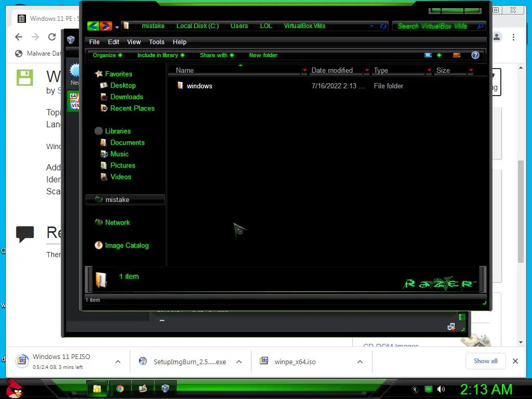Expand the Organize dropdown
The height and width of the screenshot is (399, 532).
[107, 55]
